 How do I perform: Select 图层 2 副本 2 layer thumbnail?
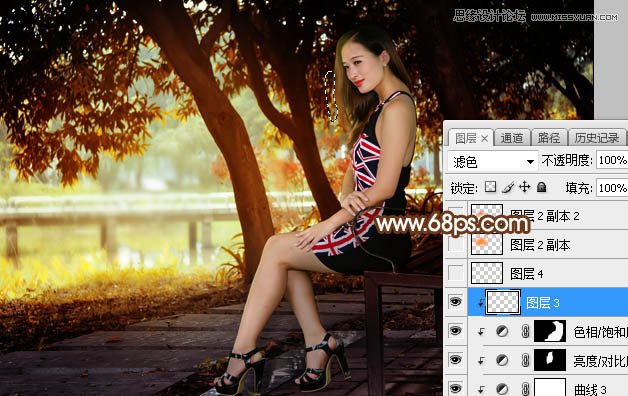(487, 215)
